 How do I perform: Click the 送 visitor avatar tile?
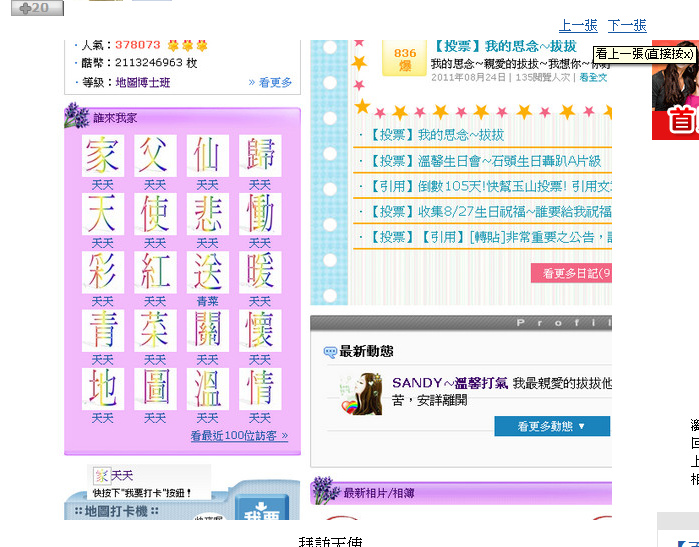208,272
